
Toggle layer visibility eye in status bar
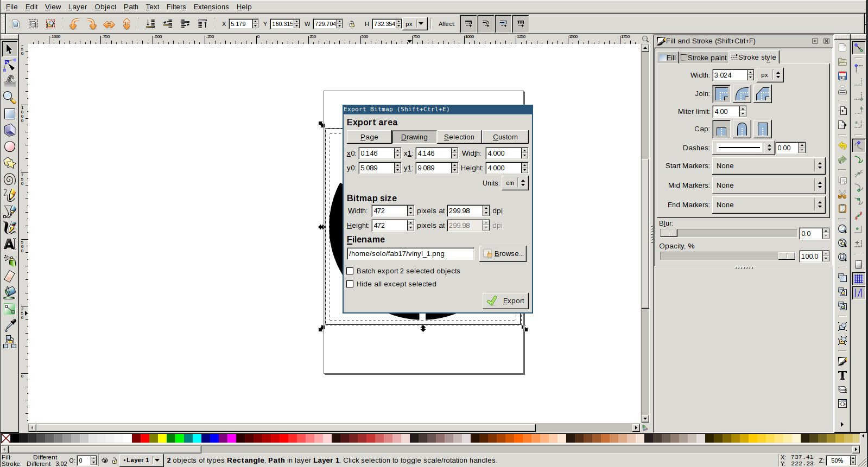105,460
